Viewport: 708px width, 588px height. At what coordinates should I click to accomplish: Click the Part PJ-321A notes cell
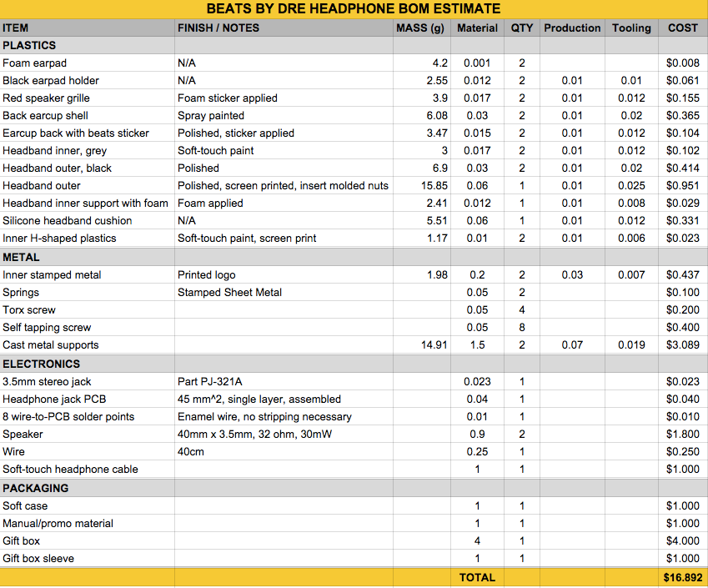pyautogui.click(x=284, y=382)
